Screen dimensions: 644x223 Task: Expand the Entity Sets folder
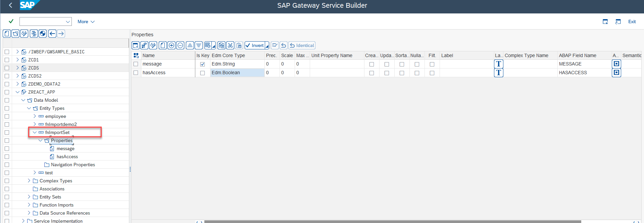pos(29,197)
